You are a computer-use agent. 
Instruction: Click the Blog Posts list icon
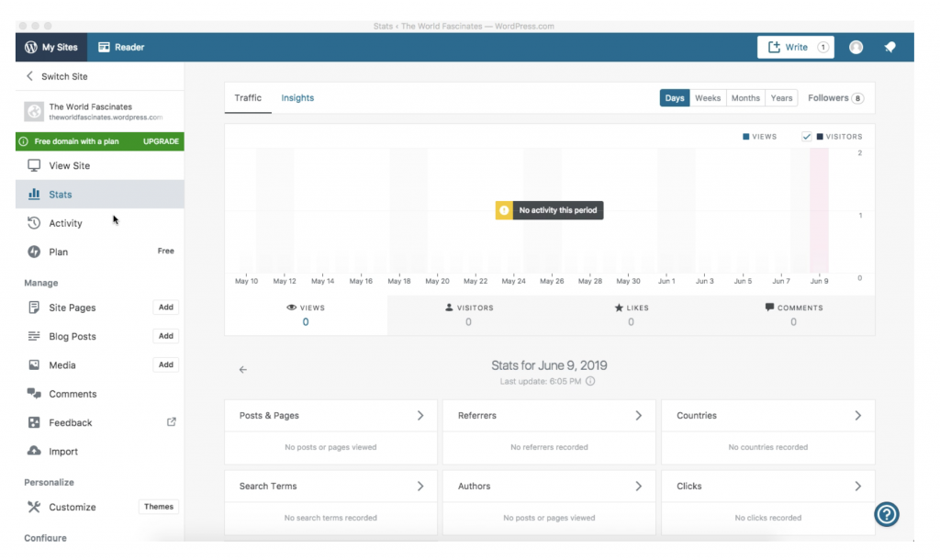(x=34, y=336)
